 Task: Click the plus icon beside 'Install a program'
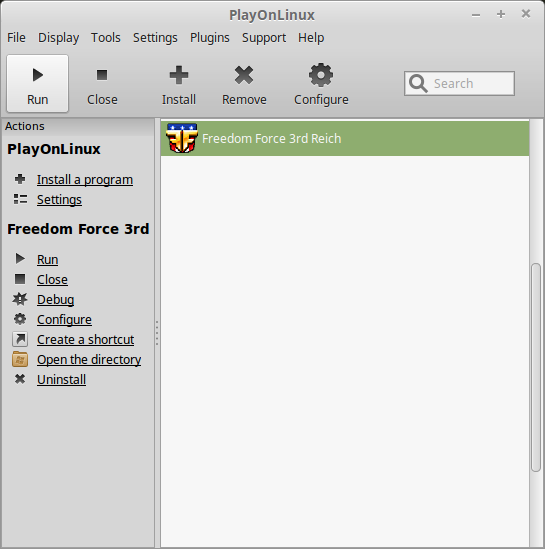click(x=20, y=179)
